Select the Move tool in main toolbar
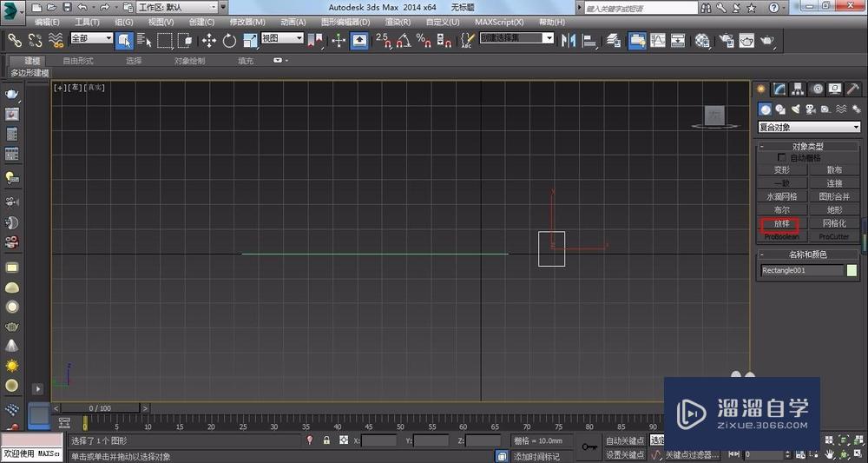The height and width of the screenshot is (463, 868). point(209,40)
